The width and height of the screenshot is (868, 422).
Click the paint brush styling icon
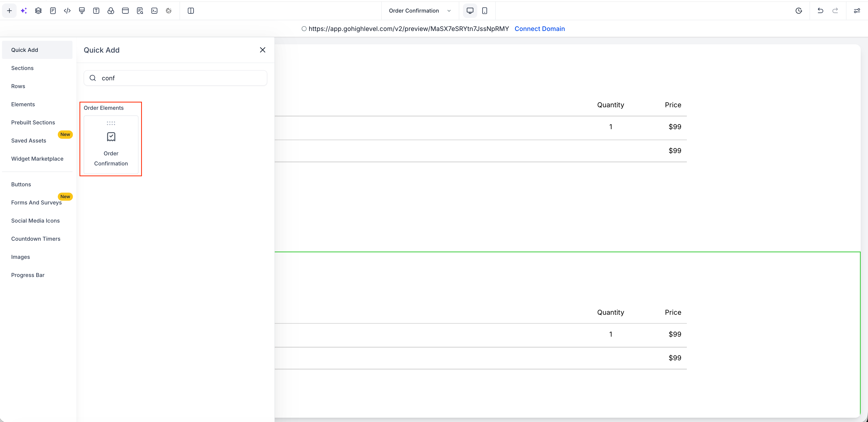(82, 11)
